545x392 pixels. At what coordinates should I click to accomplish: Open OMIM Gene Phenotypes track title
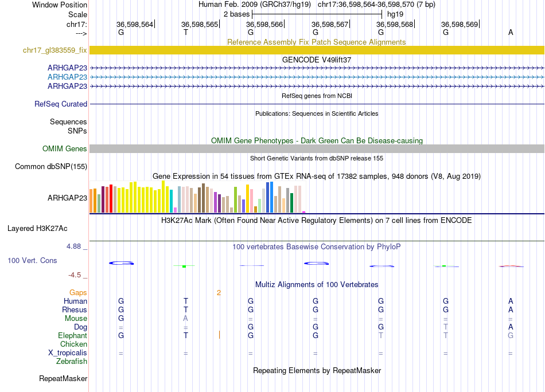coord(317,140)
